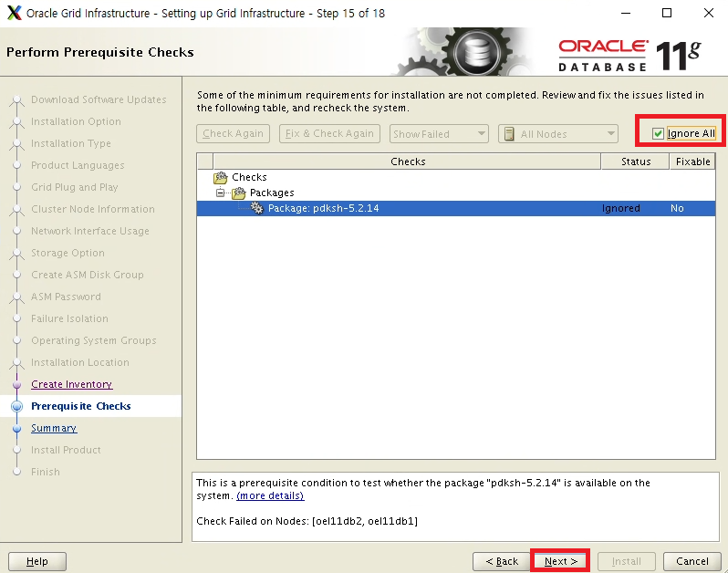Maximize the installer window
728x573 pixels.
click(x=667, y=13)
